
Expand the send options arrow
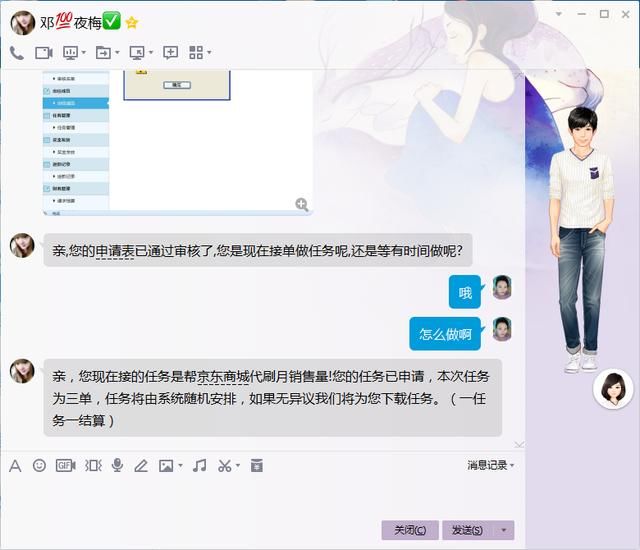coord(504,530)
